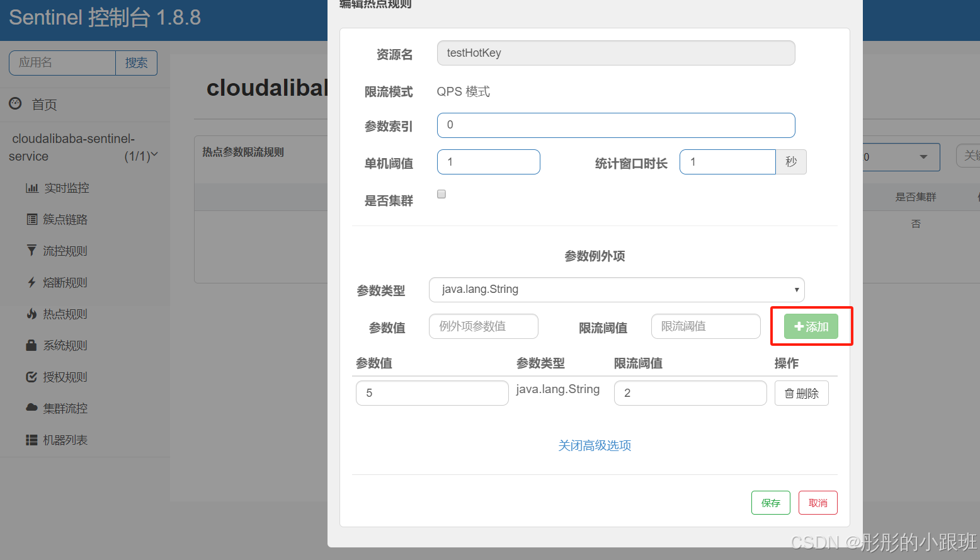The width and height of the screenshot is (980, 560).
Task: Click the 否 cell in the background table
Action: coord(916,224)
